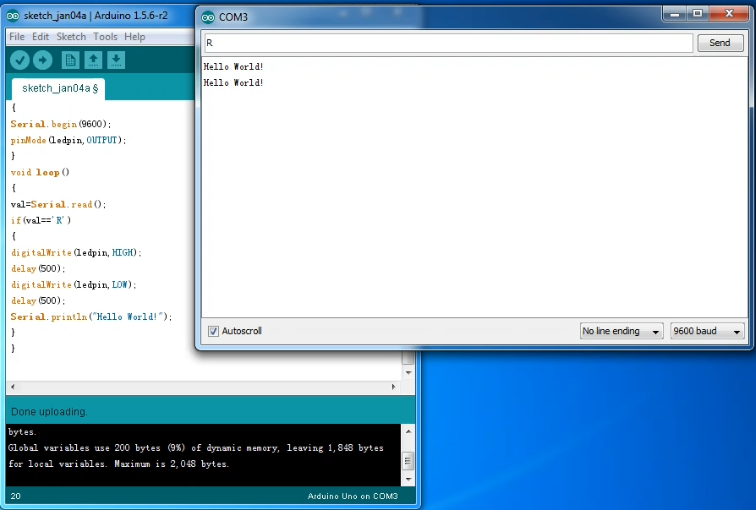Click the Open sketch icon
This screenshot has width=756, height=510.
[93, 60]
